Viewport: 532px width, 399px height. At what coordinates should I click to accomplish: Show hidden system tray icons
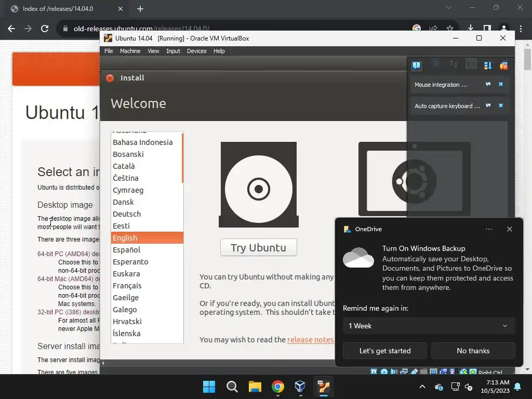point(422,387)
